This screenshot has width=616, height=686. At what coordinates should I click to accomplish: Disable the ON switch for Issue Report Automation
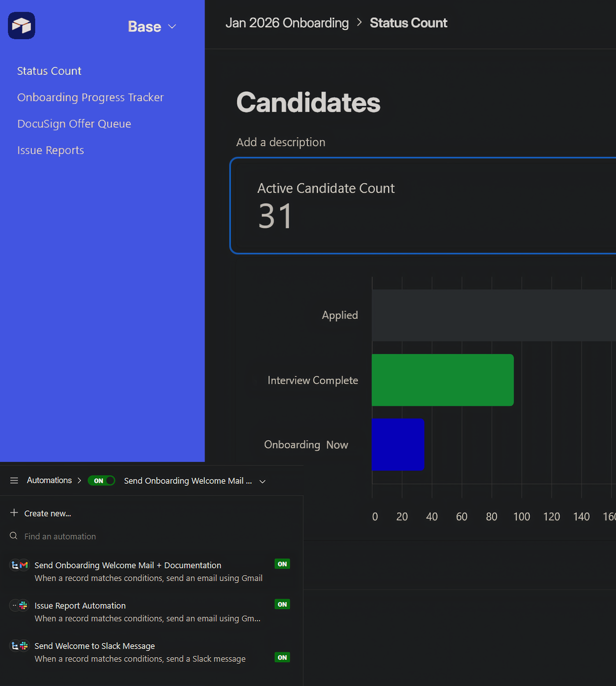point(282,604)
